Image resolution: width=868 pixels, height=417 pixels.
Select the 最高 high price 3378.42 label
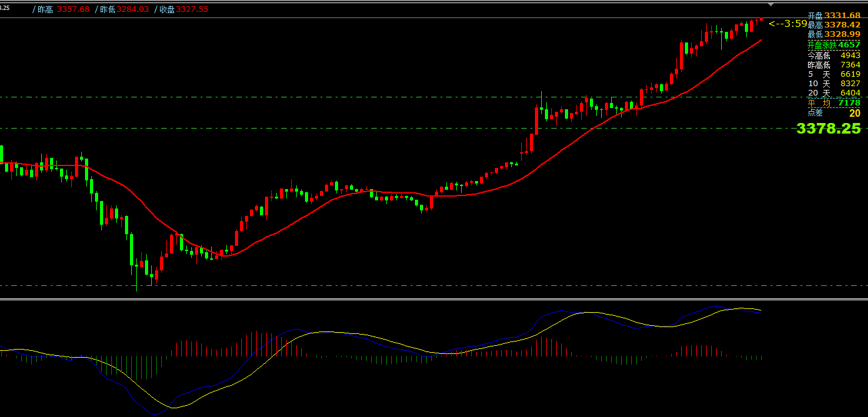(834, 25)
